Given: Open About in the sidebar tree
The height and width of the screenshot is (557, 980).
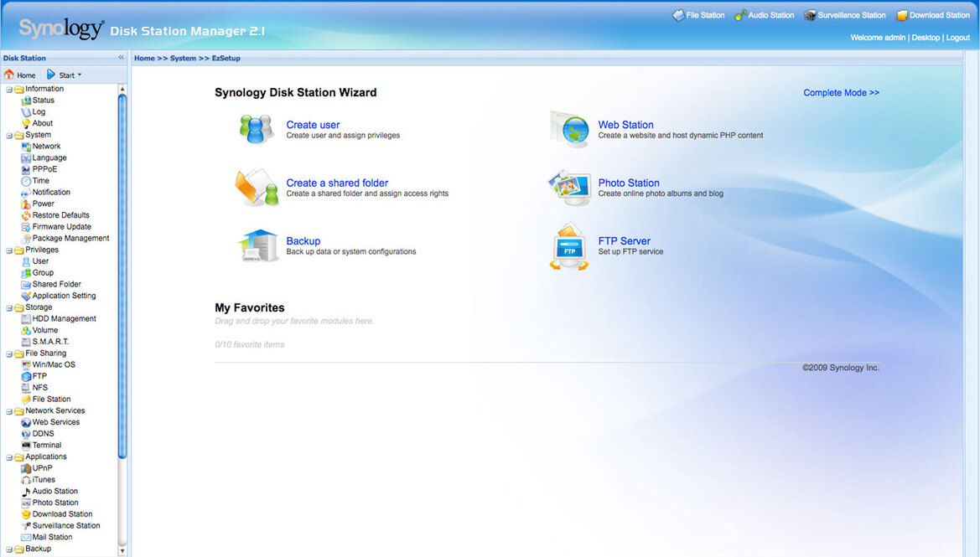Looking at the screenshot, I should pyautogui.click(x=43, y=123).
